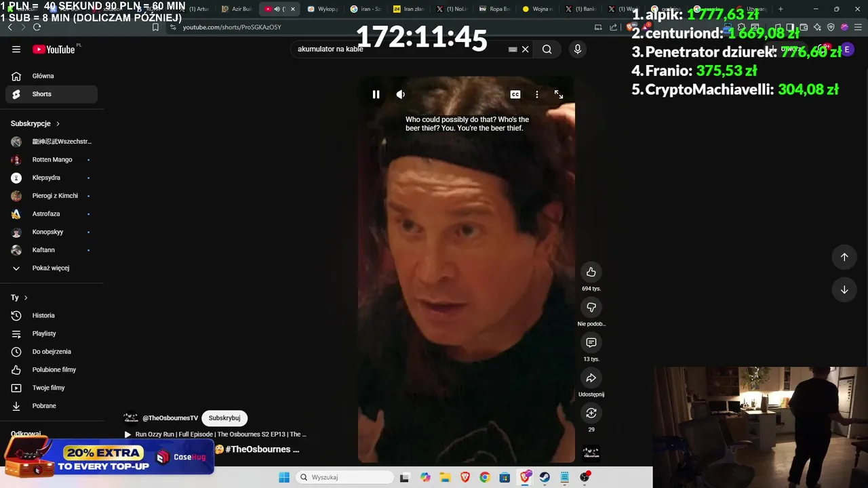Expand the Subskrypcje section
868x488 pixels.
35,123
